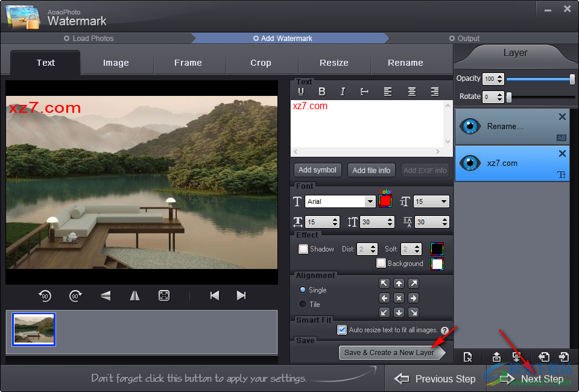The image size is (579, 392).
Task: Switch to the Crop tab
Action: click(x=261, y=63)
